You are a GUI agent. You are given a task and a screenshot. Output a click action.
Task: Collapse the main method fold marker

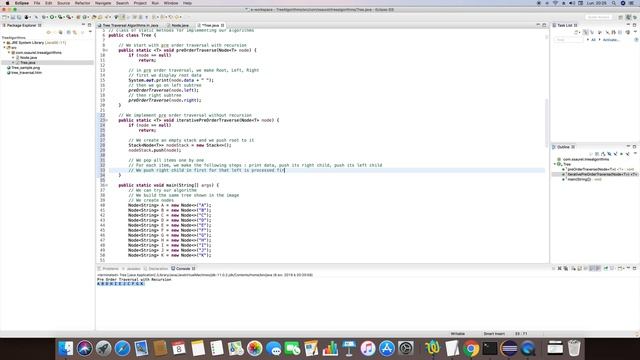[107, 185]
